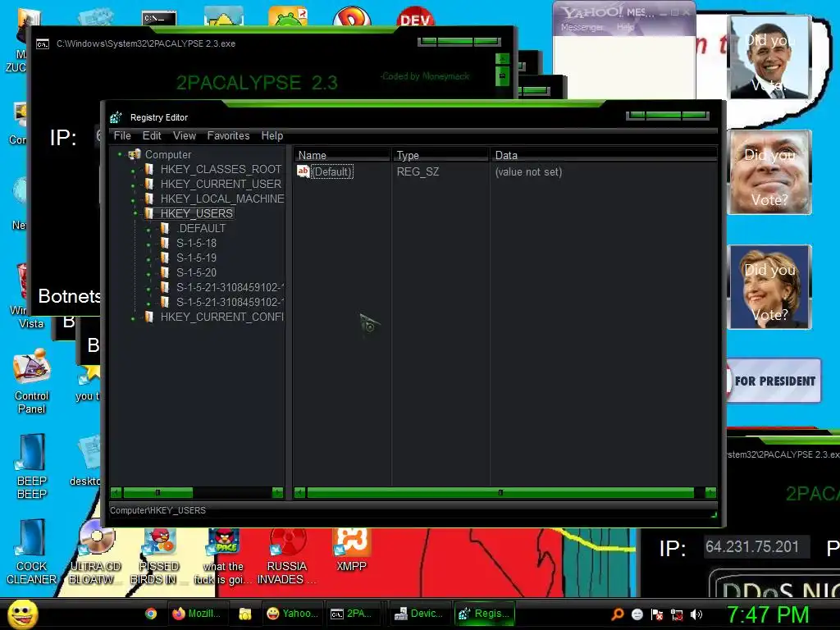Click the values pane horizontal scrollbar thumb
Viewport: 840px width, 630px height.
click(x=500, y=492)
